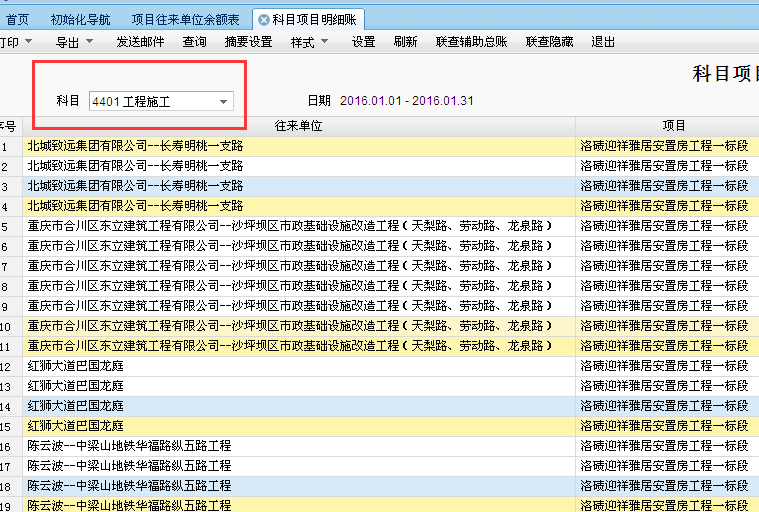Click the 联查隐藏 toolbar button
This screenshot has height=512, width=759.
[x=550, y=42]
